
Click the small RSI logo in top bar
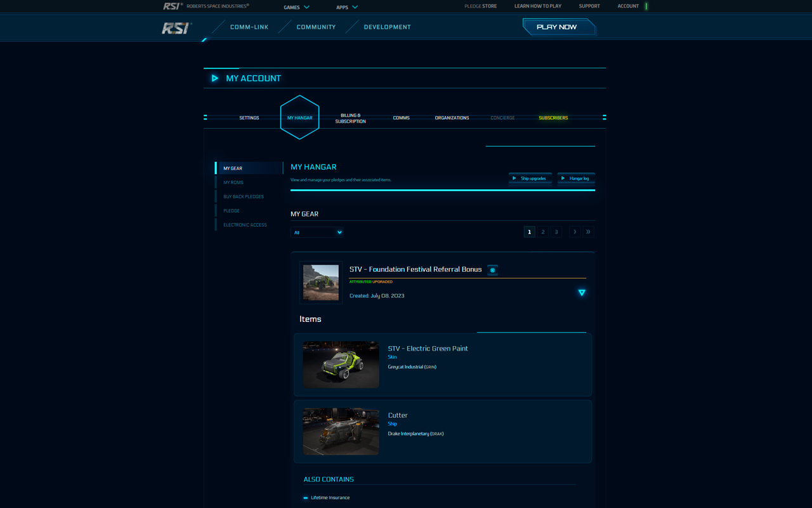173,6
